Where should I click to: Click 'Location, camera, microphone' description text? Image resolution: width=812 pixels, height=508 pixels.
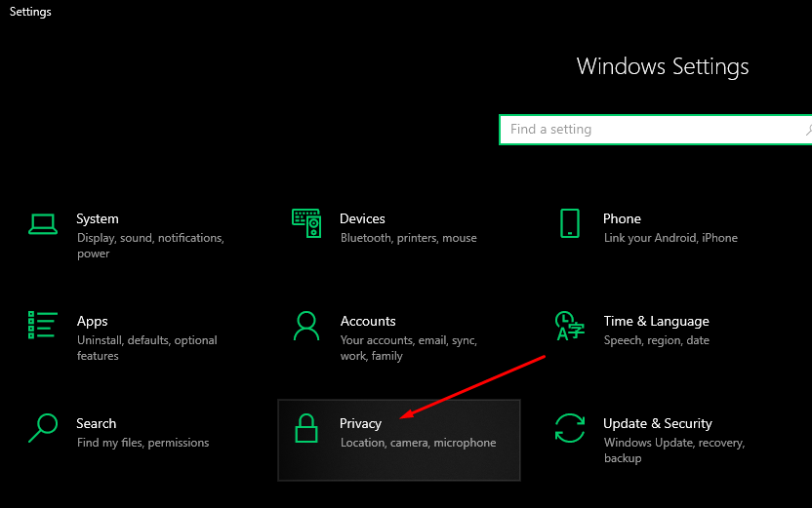coord(418,443)
